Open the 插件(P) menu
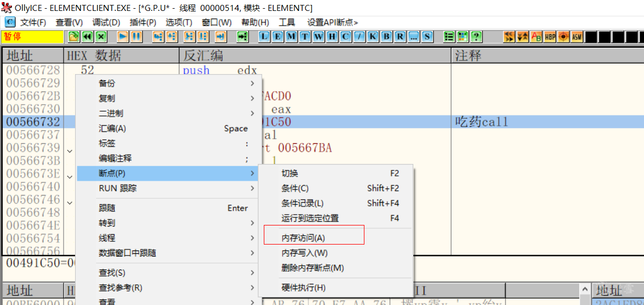Screen dimensions: 644x305 [x=143, y=23]
